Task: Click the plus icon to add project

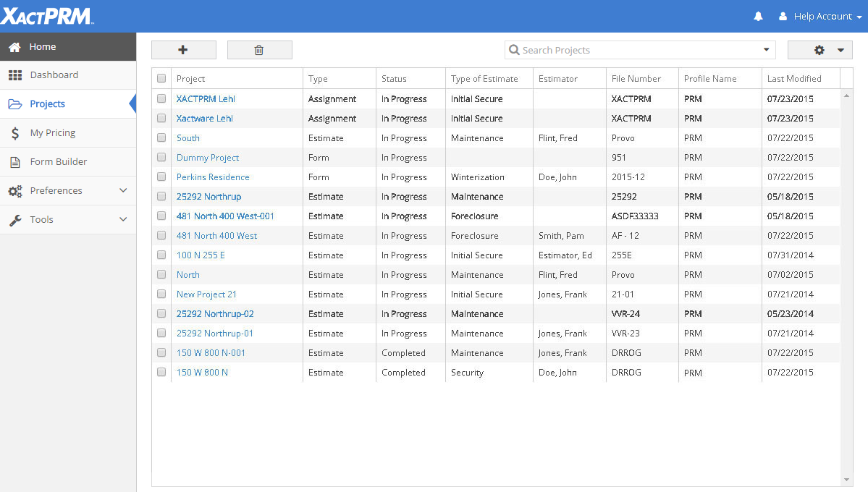Action: pyautogui.click(x=183, y=50)
